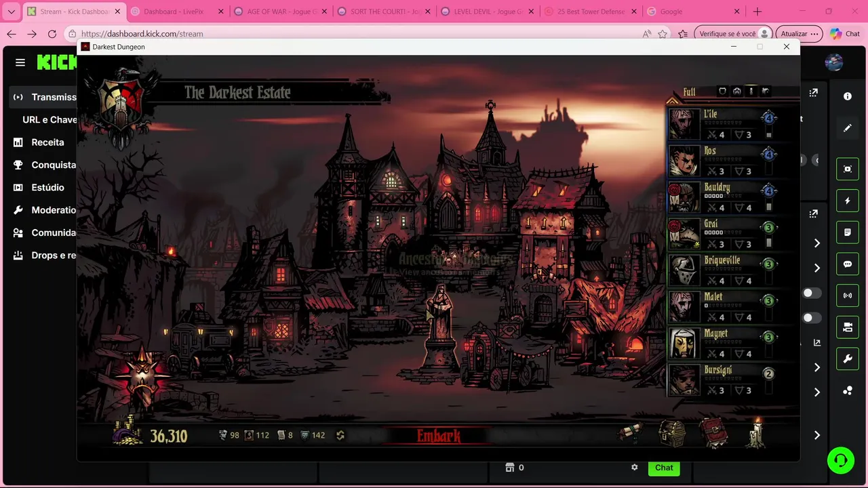Select hero Briqueville in the roster
This screenshot has height=488, width=868.
coord(722,270)
